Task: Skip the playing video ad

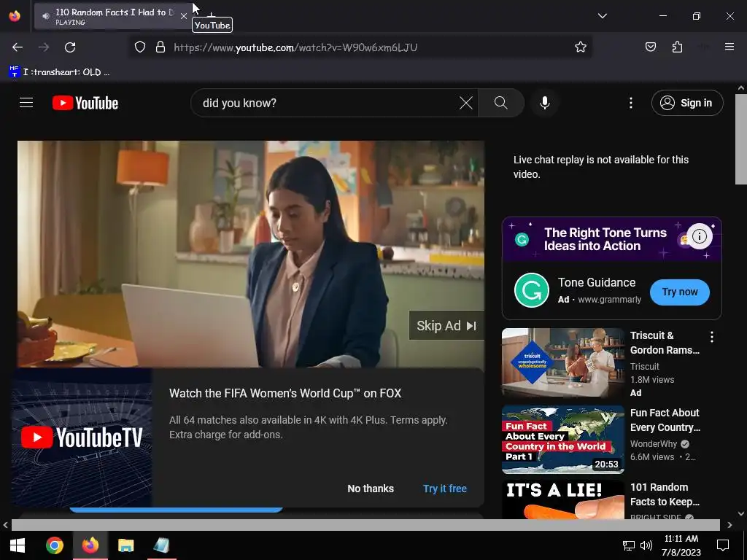Action: click(x=446, y=326)
